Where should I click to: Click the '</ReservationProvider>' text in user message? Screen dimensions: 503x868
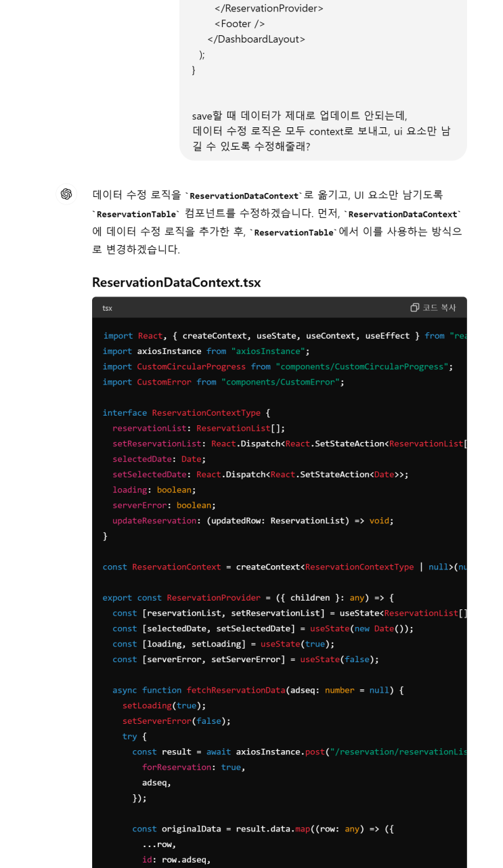269,8
